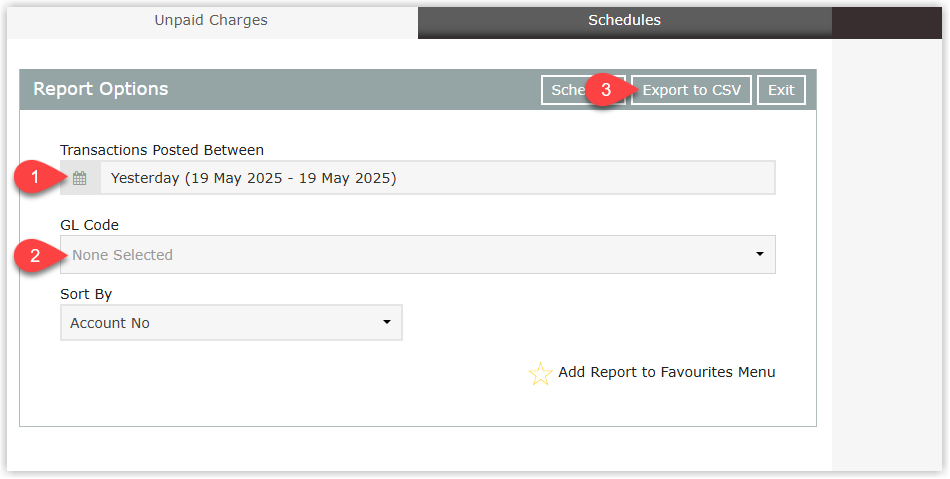Viewport: 950px width, 479px height.
Task: Switch to the Unpaid Charges tab
Action: tap(211, 21)
